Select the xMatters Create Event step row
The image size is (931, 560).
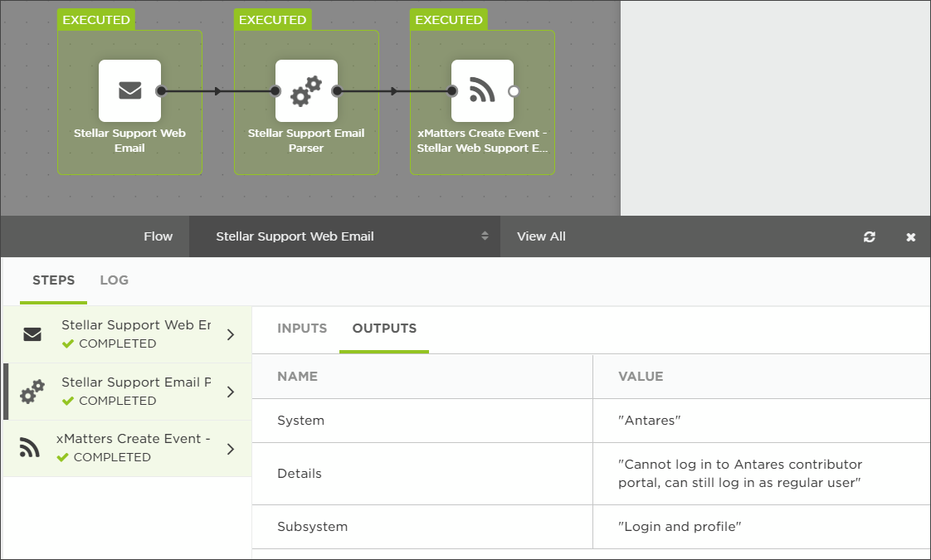coord(127,448)
